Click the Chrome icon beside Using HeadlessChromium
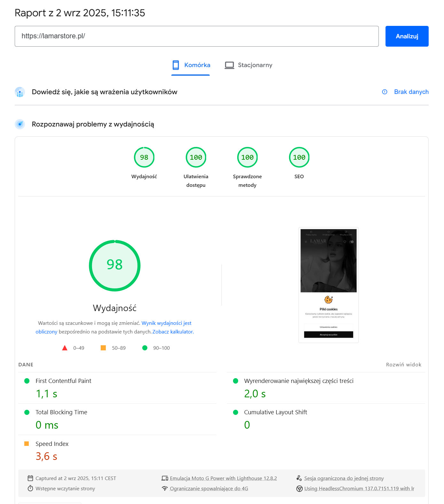Screen dimensions: 444x504 click(x=300, y=489)
